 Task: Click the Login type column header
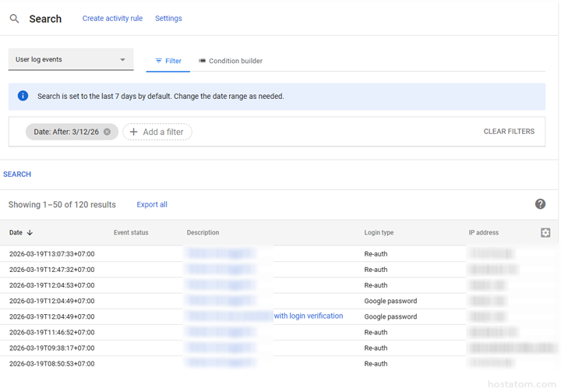(379, 232)
